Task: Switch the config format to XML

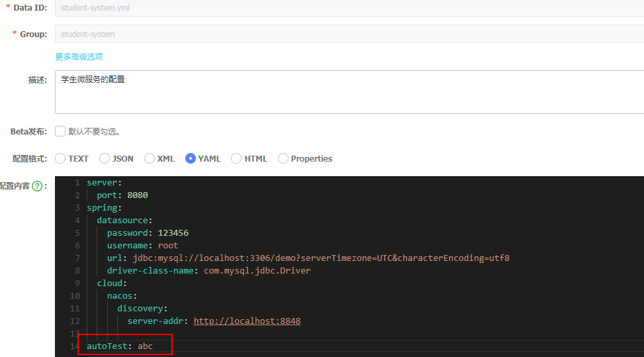Action: [x=150, y=158]
